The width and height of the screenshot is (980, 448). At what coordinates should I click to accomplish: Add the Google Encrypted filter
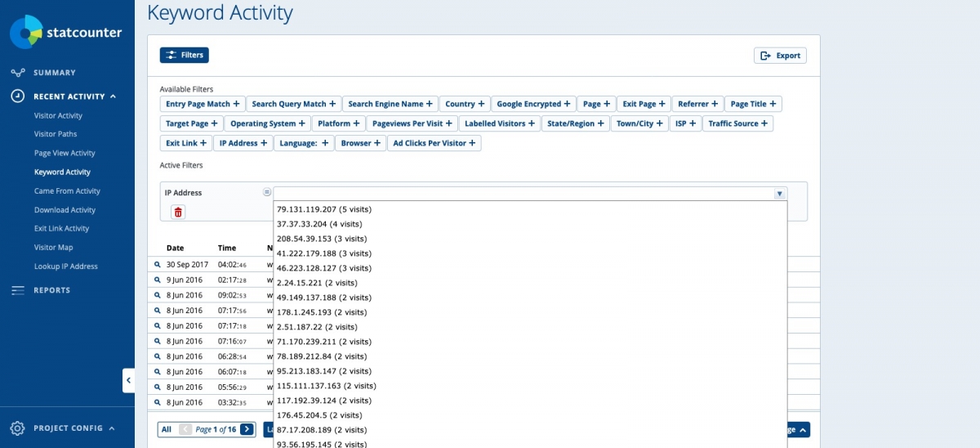click(x=534, y=104)
